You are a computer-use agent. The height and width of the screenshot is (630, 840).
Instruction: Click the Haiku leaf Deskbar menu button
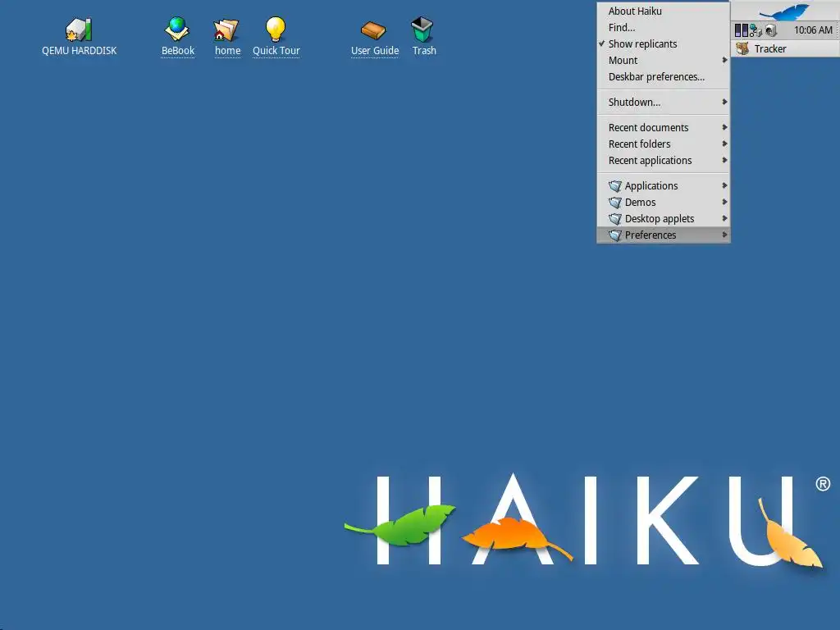785,11
